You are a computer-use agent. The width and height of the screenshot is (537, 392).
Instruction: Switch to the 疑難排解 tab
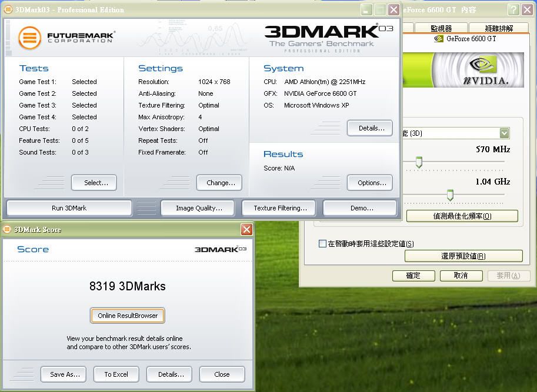[x=499, y=28]
